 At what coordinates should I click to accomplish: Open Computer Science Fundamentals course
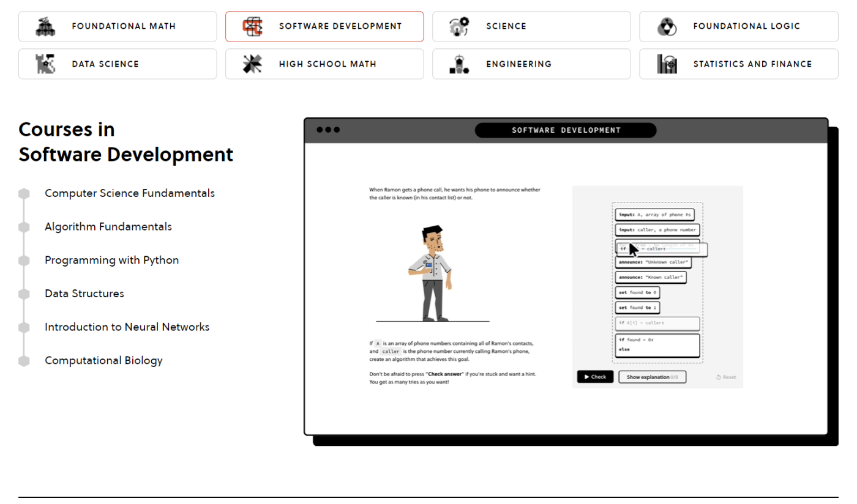(130, 193)
